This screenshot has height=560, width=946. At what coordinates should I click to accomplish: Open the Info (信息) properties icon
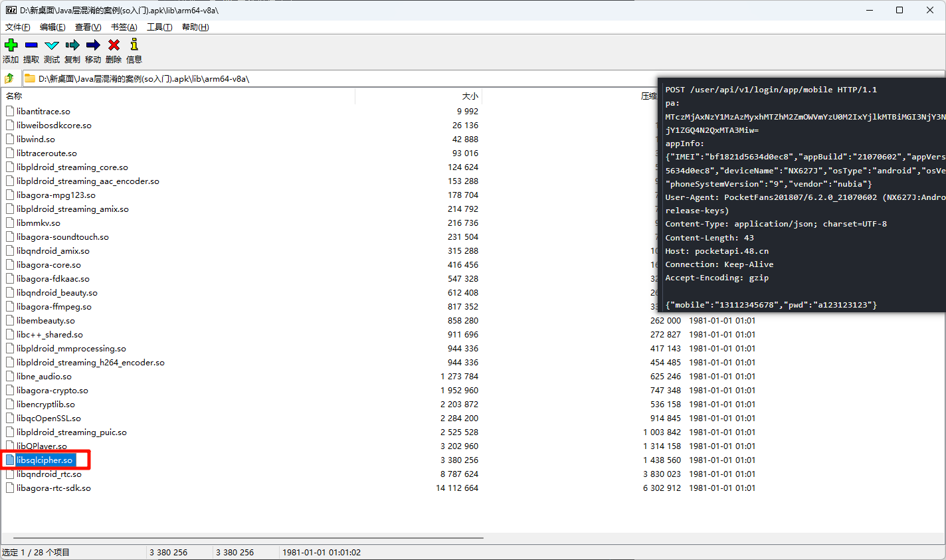pyautogui.click(x=134, y=45)
